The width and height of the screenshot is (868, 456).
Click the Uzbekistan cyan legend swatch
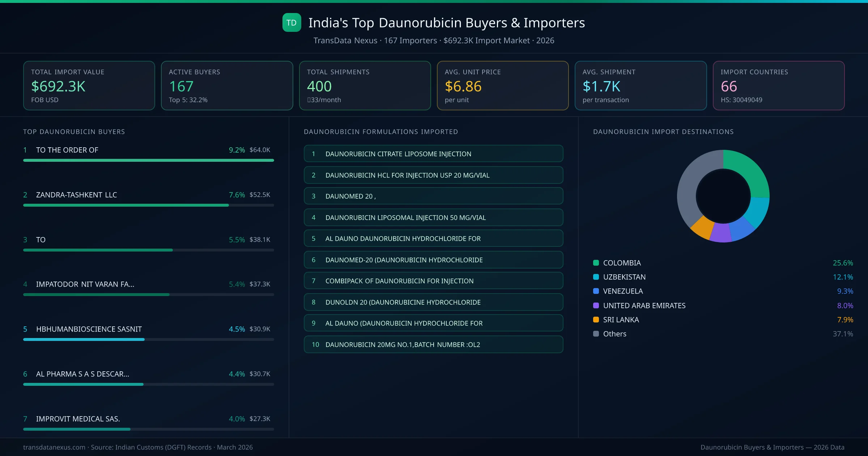(596, 277)
